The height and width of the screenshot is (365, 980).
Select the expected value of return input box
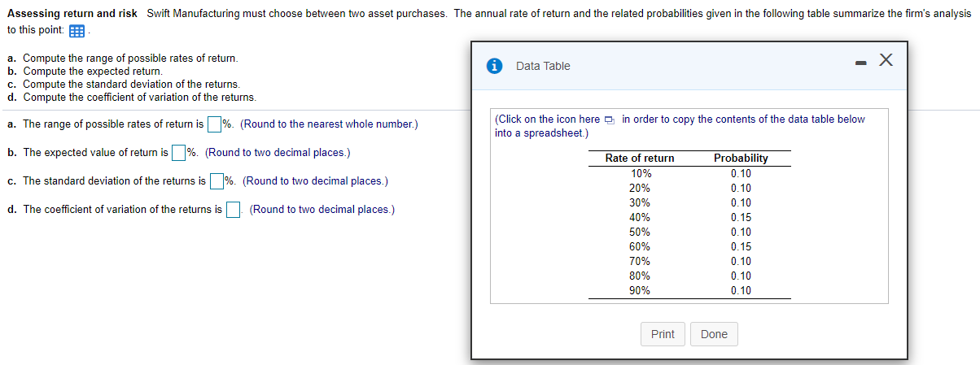[178, 153]
